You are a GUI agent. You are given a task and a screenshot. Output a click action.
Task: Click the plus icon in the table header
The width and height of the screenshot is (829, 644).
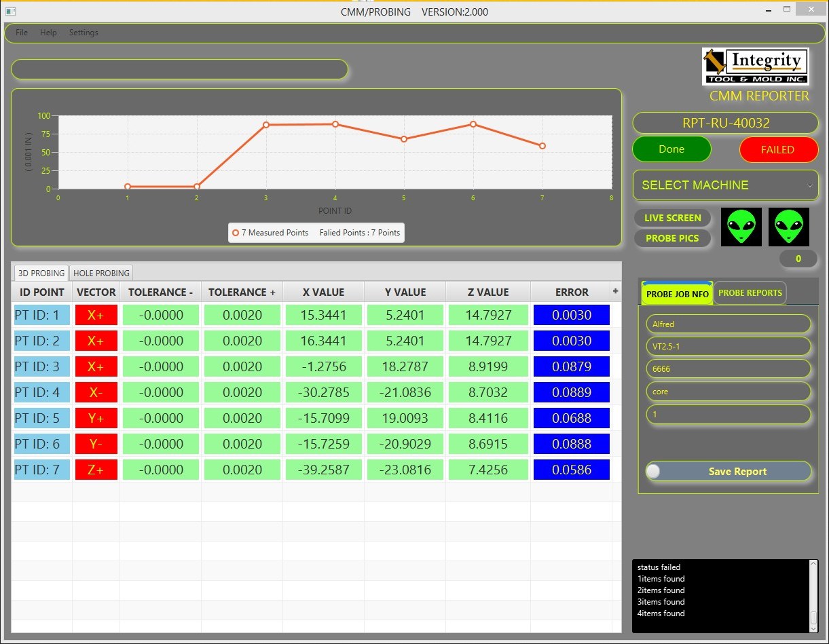click(616, 291)
